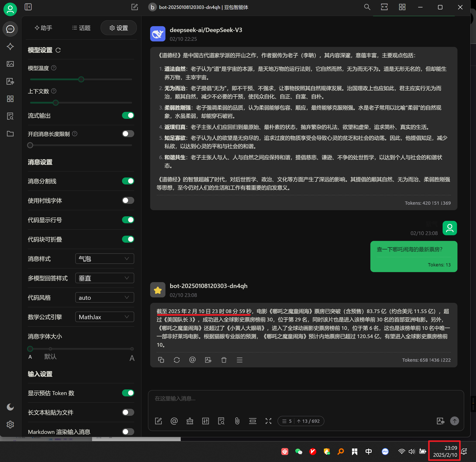This screenshot has width=476, height=462.
Task: Click the @ mention icon in the input toolbar
Action: pyautogui.click(x=174, y=421)
